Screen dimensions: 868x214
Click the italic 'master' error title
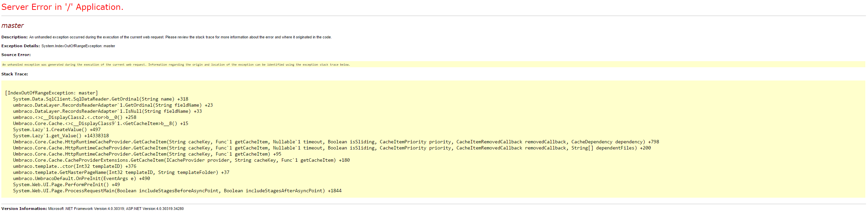(x=13, y=26)
